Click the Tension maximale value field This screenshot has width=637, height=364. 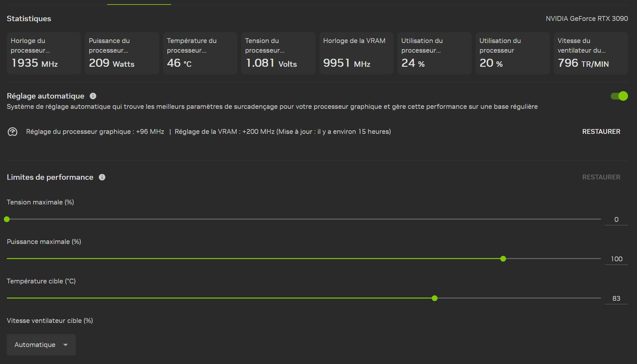tap(616, 220)
